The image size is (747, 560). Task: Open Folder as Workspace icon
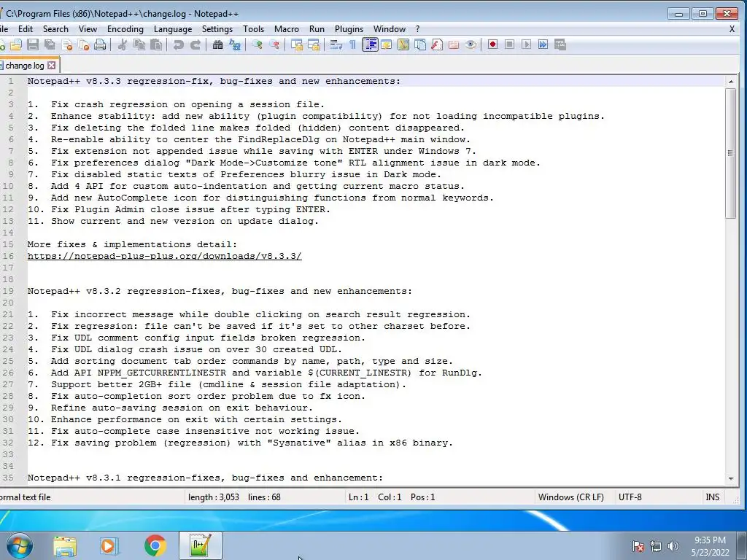[x=454, y=44]
